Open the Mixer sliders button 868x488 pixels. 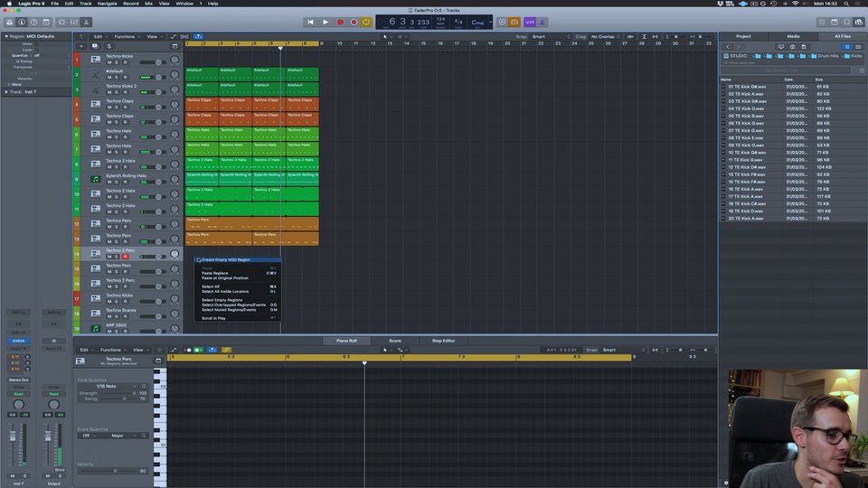coord(73,22)
